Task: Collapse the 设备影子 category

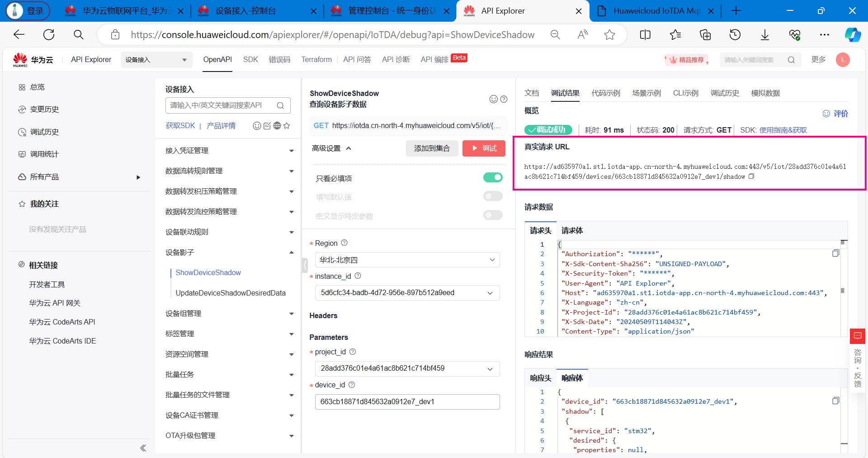Action: (229, 253)
